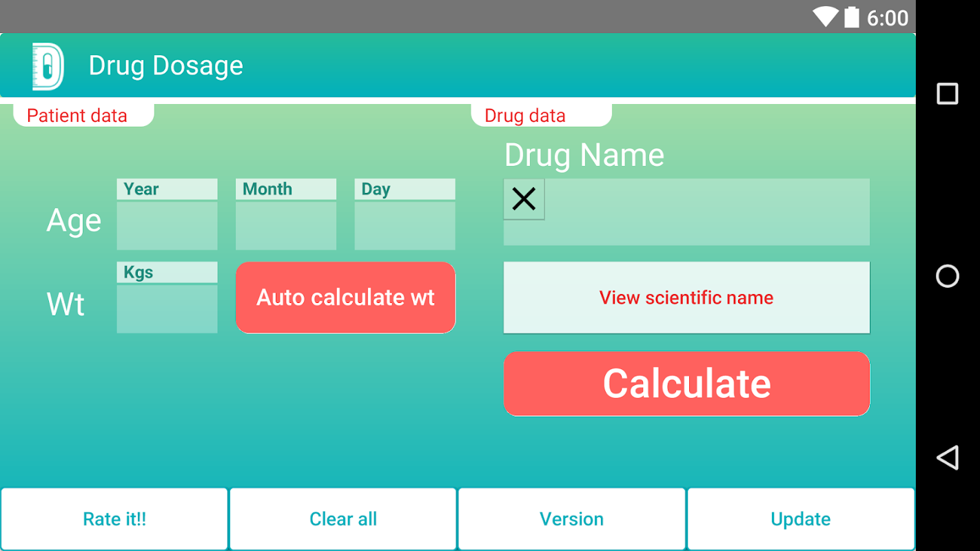
Task: Clear drug name with the X icon
Action: click(524, 200)
